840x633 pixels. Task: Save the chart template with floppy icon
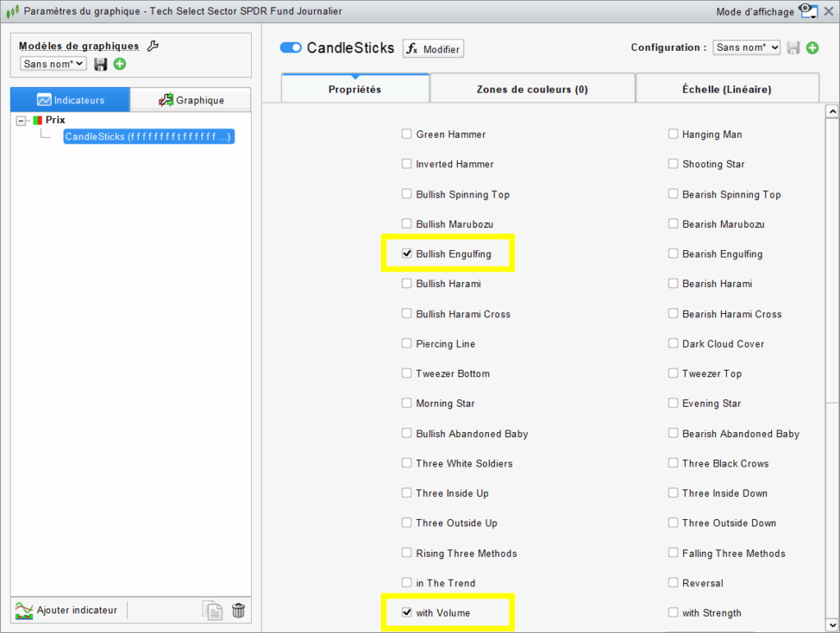[101, 64]
